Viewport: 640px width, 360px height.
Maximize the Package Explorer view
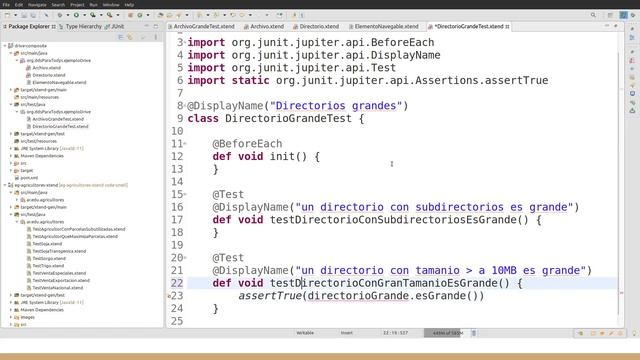click(x=156, y=26)
